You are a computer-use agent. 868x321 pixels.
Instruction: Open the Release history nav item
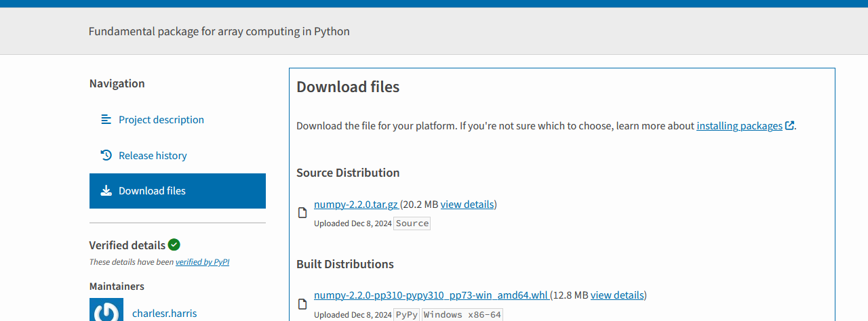178,155
